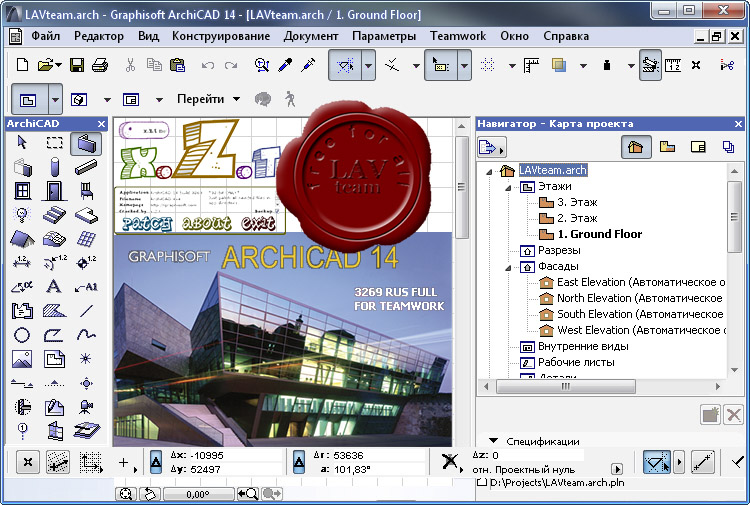Click the Redo arrow icon
This screenshot has width=750, height=505.
[x=232, y=65]
